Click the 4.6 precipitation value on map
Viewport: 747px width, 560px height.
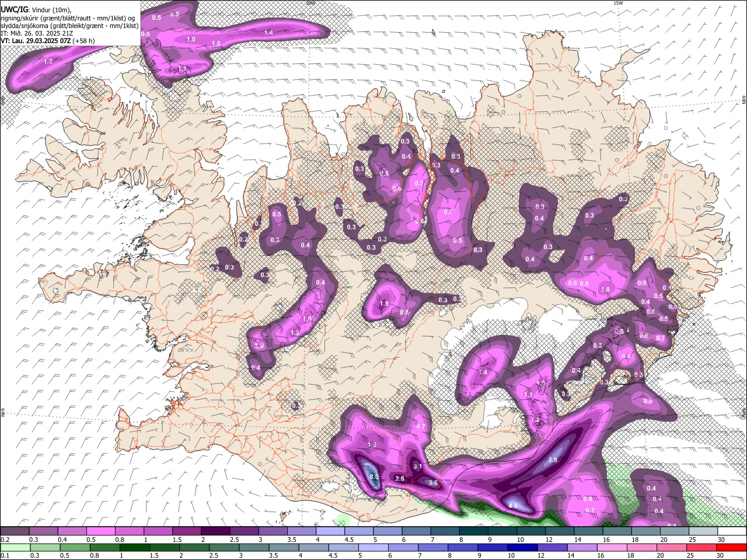click(514, 505)
